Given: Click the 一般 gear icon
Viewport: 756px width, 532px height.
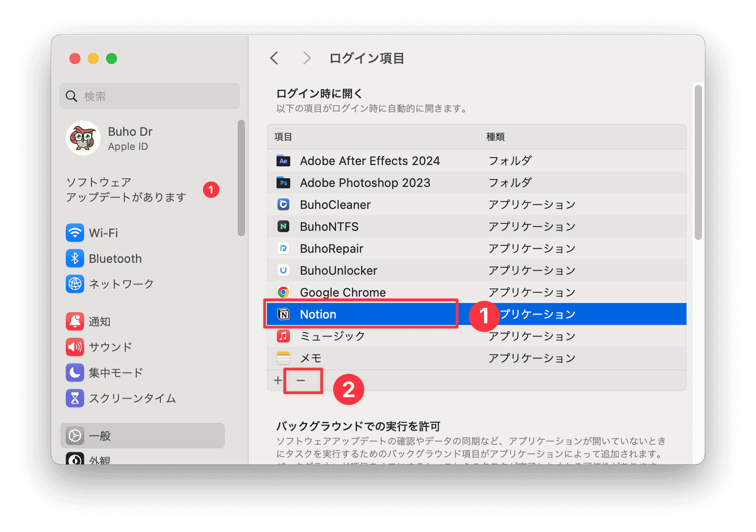Looking at the screenshot, I should click(x=75, y=436).
